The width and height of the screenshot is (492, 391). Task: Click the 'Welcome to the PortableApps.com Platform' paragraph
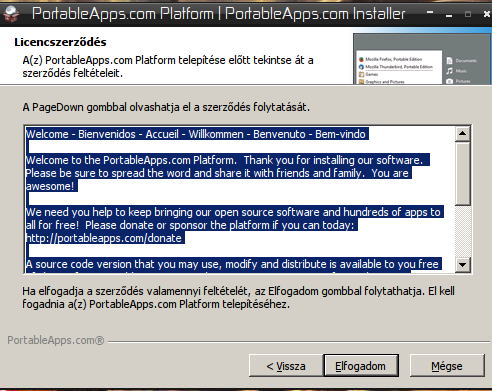[227, 173]
